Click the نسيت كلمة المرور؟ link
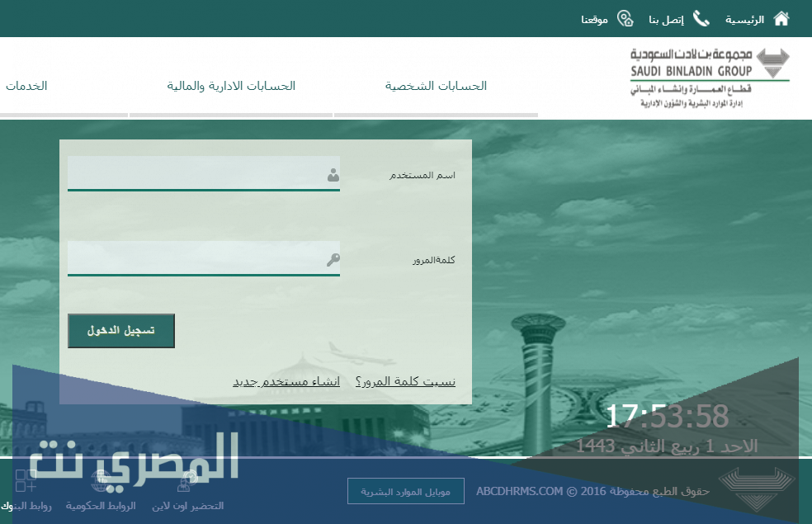 (405, 381)
